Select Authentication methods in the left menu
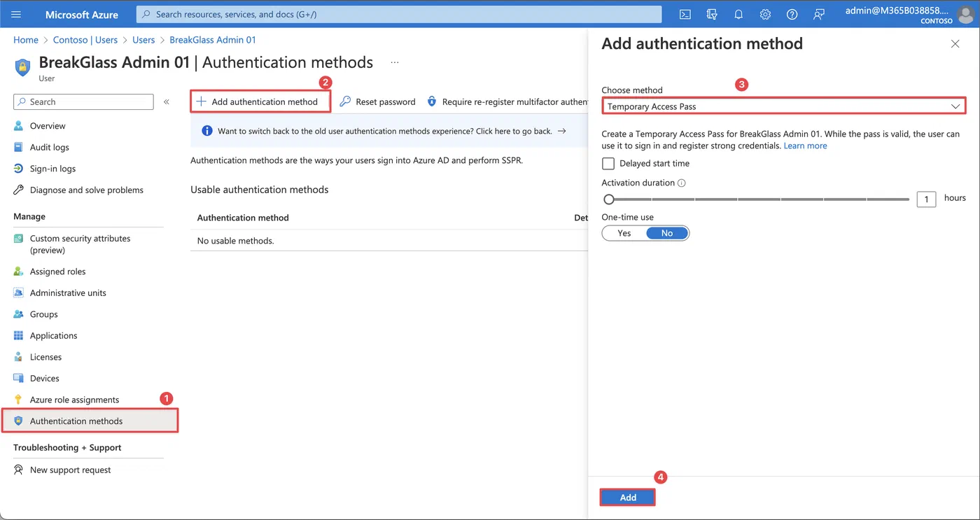 (x=90, y=421)
